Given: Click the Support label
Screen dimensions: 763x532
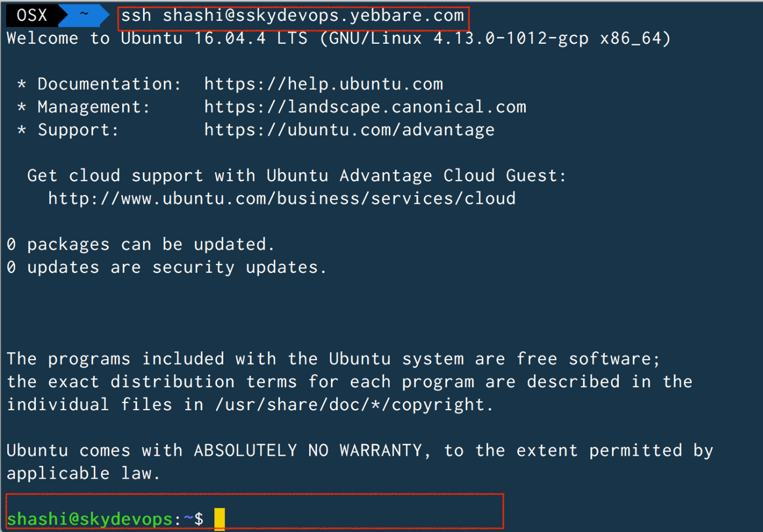Looking at the screenshot, I should pos(78,130).
